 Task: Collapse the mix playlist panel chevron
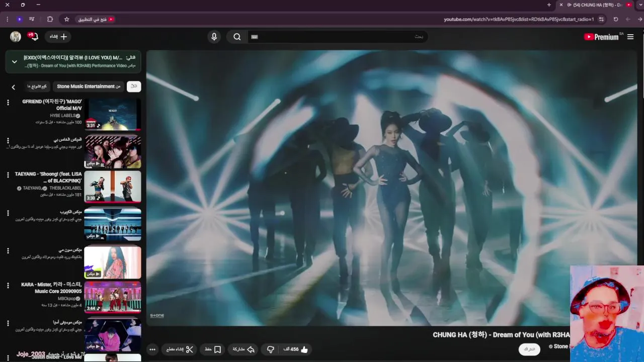click(15, 62)
